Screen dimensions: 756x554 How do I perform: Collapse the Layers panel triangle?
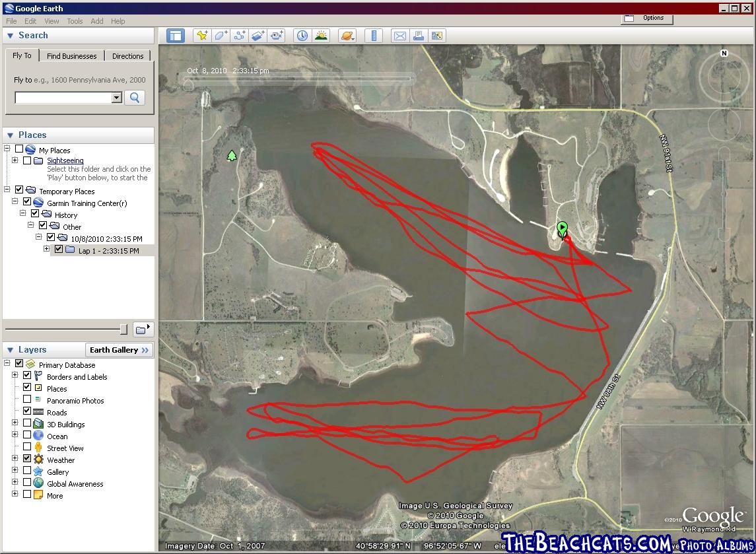click(x=10, y=350)
